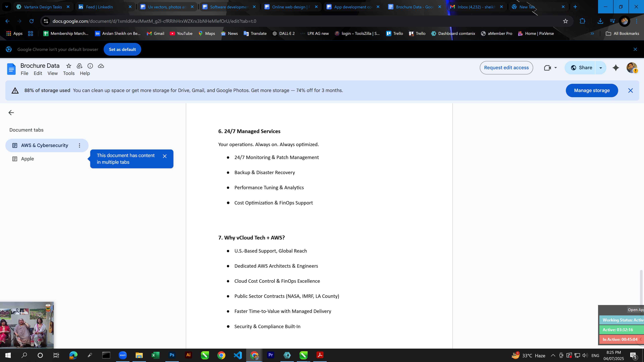Open a new browser tab

point(575,7)
